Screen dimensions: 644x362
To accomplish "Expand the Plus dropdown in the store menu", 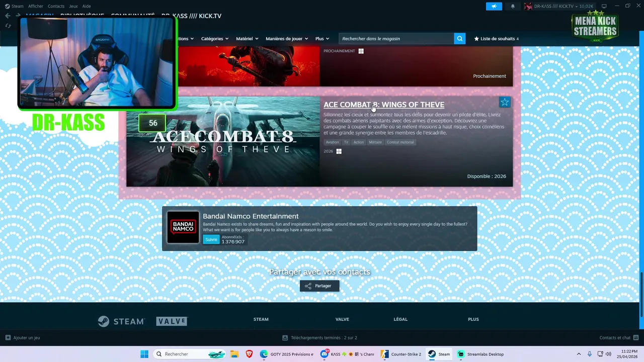I will coord(323,39).
